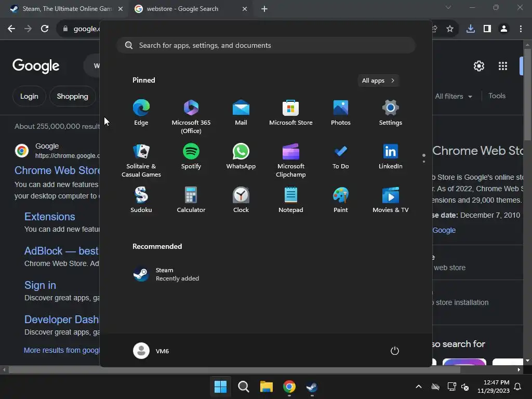The width and height of the screenshot is (532, 399).
Task: Expand the All filters dropdown
Action: 454,96
